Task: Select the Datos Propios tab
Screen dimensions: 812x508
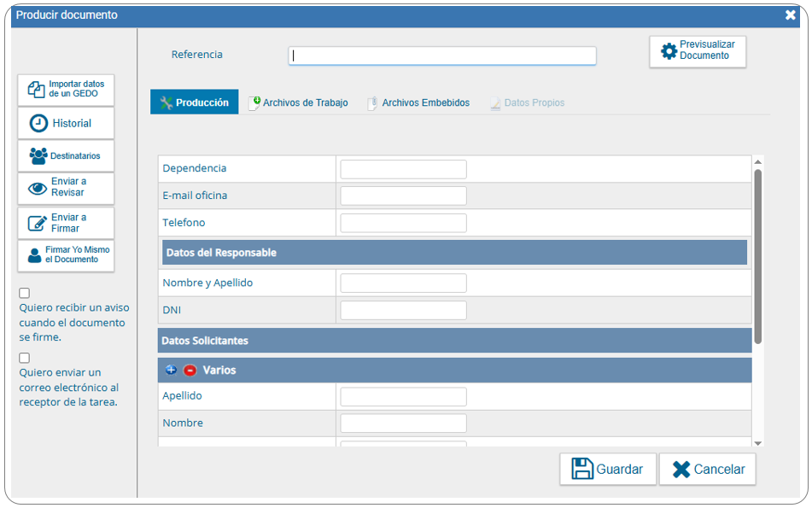Action: point(527,102)
